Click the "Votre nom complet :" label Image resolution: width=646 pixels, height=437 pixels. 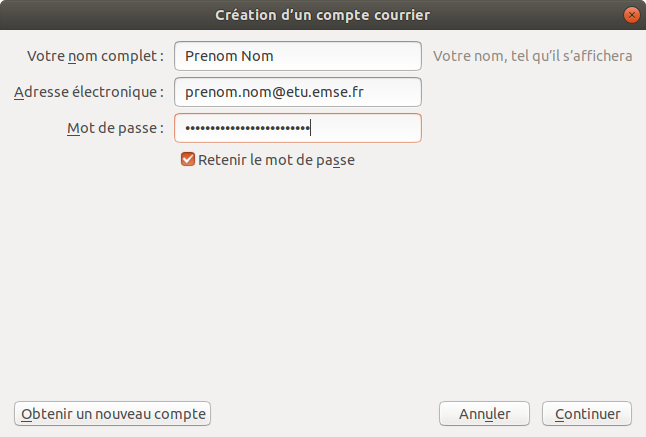tap(95, 56)
